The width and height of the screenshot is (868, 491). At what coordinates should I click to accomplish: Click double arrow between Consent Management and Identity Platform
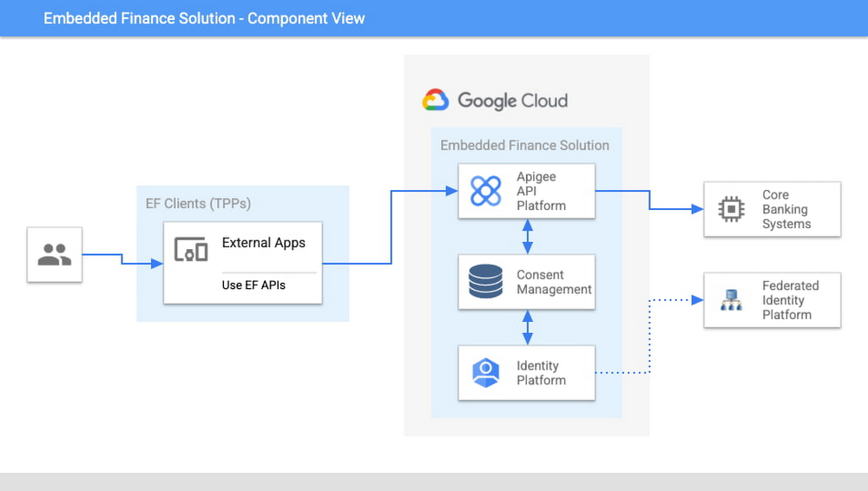527,327
